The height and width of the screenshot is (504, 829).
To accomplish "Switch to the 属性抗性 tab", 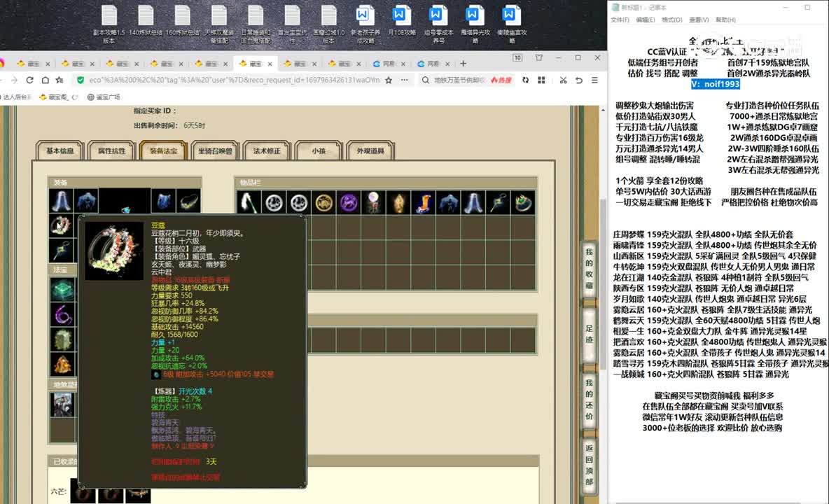I will point(111,150).
